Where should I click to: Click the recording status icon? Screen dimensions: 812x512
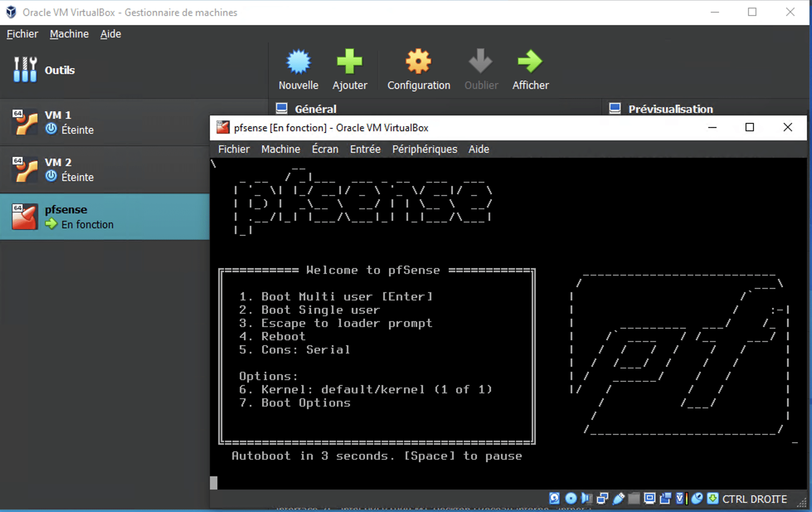pyautogui.click(x=666, y=499)
